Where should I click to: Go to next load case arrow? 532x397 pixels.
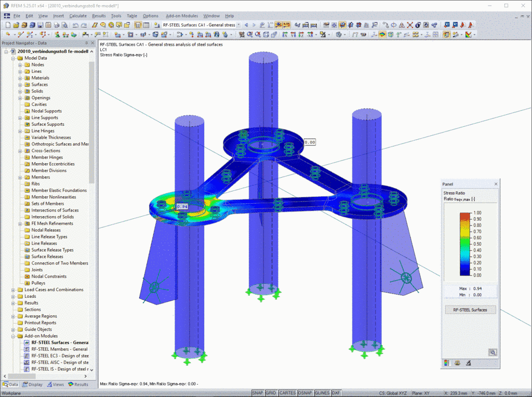pos(254,25)
